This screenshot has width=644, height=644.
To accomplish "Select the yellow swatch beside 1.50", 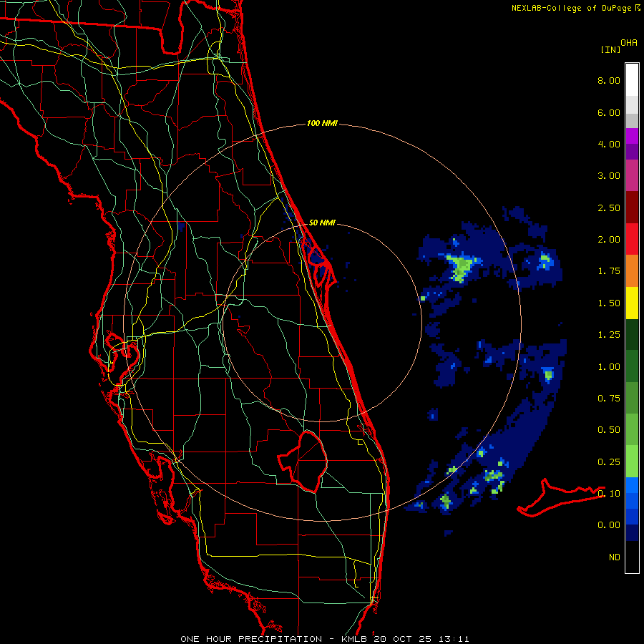I will [632, 303].
